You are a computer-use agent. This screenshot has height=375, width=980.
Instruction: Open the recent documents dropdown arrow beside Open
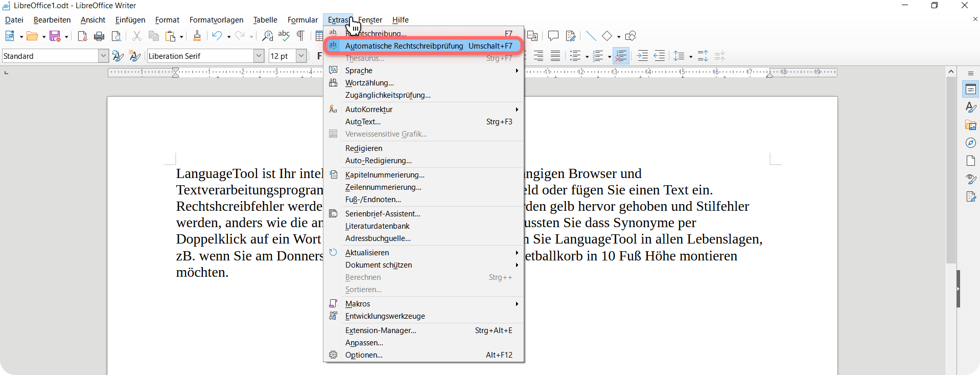[43, 37]
